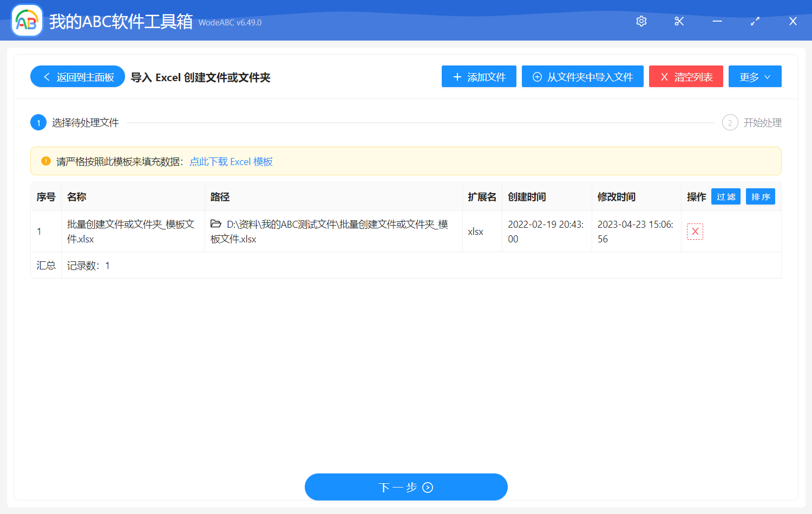Viewport: 812px width, 514px height.
Task: Open the 从文件夹中导入文件 import option
Action: (582, 76)
